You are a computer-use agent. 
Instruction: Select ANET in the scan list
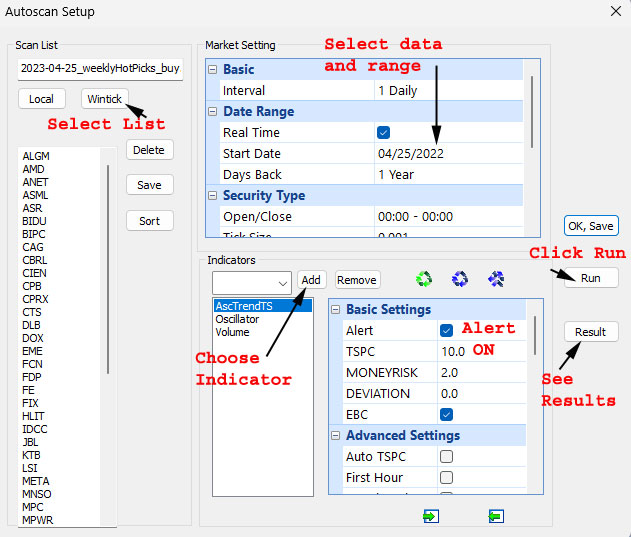(x=35, y=182)
